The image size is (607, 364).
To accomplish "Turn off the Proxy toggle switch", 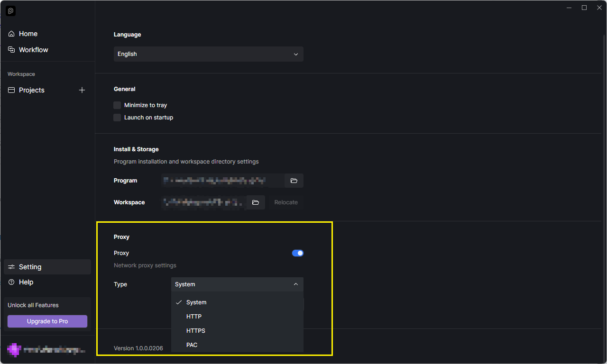I will [x=297, y=253].
